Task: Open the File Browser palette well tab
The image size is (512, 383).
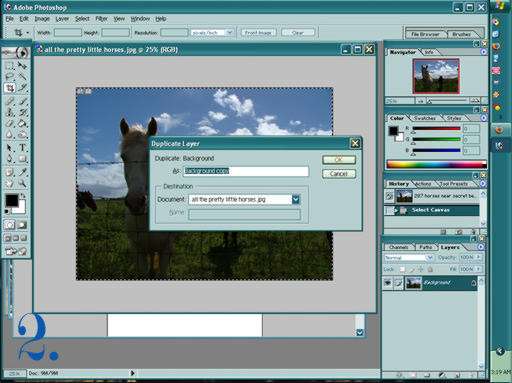Action: click(x=425, y=34)
